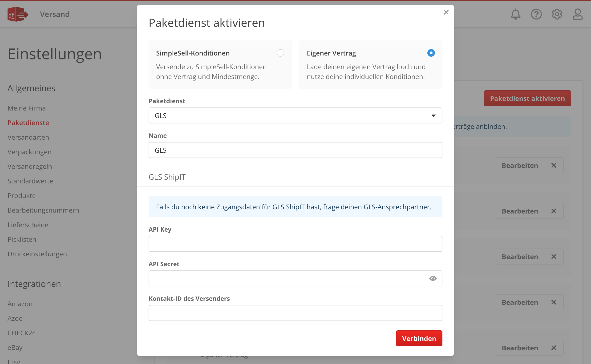Go to Standardwerte settings
591x364 pixels.
click(x=30, y=181)
